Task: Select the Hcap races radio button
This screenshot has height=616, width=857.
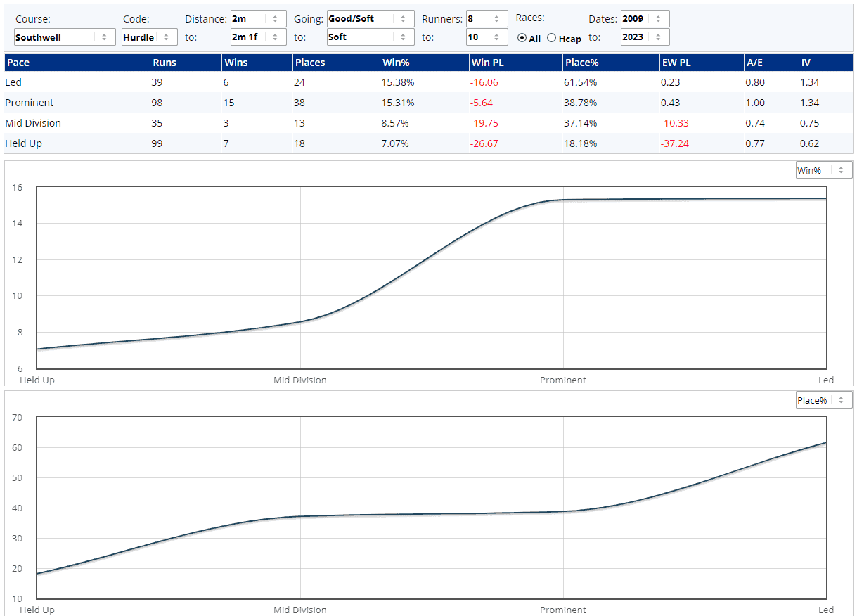Action: tap(552, 39)
